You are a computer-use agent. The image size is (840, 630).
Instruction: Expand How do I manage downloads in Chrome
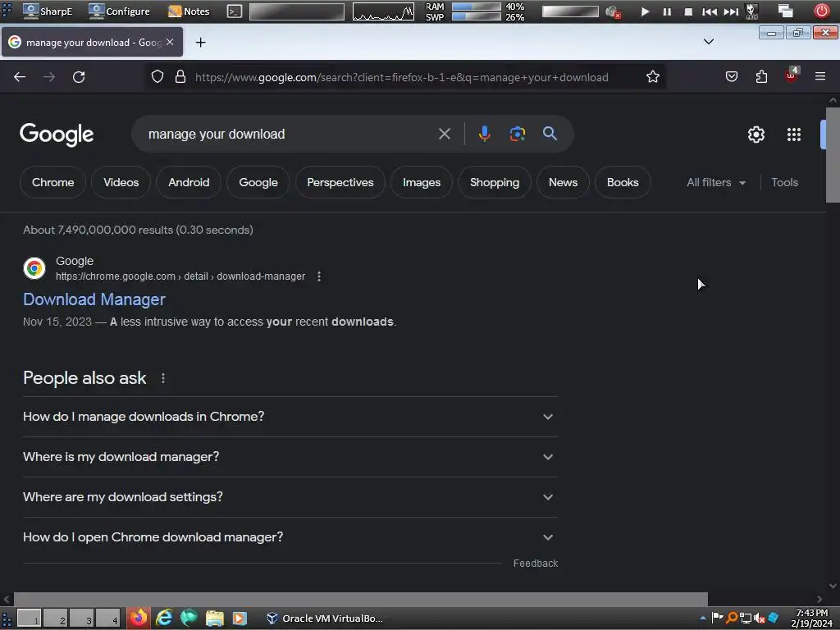pos(290,417)
